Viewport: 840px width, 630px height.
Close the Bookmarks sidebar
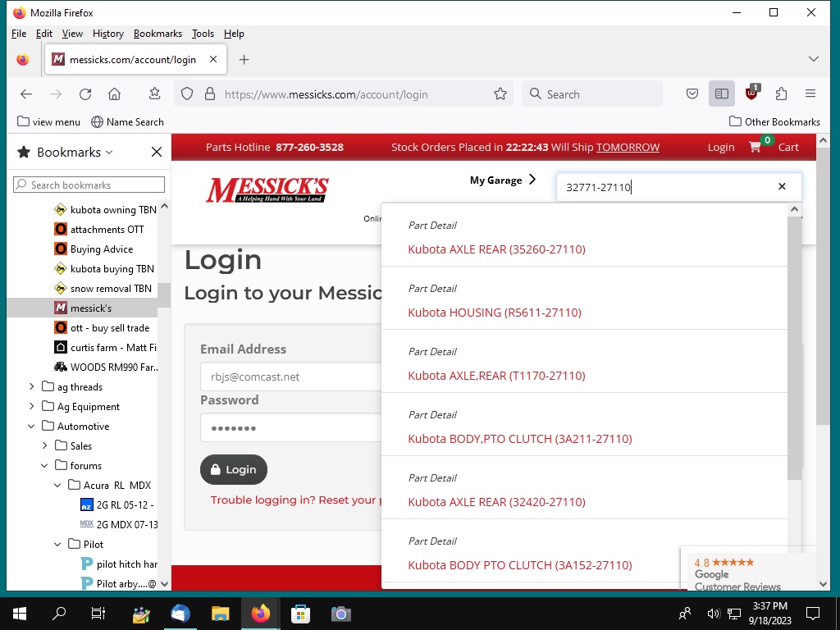click(x=157, y=152)
